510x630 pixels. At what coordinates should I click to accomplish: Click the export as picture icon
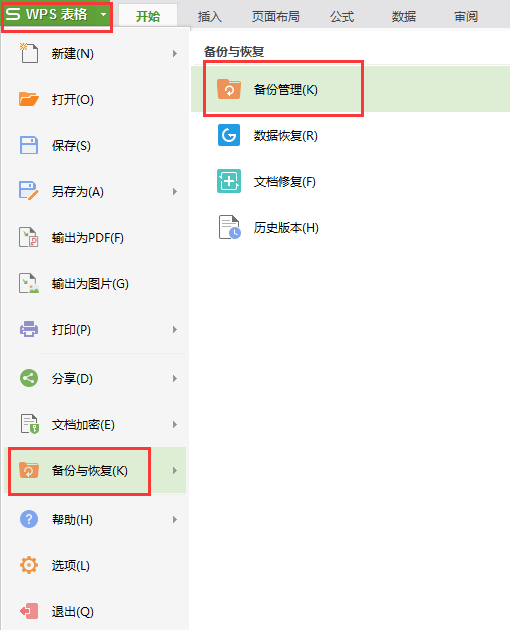point(29,283)
